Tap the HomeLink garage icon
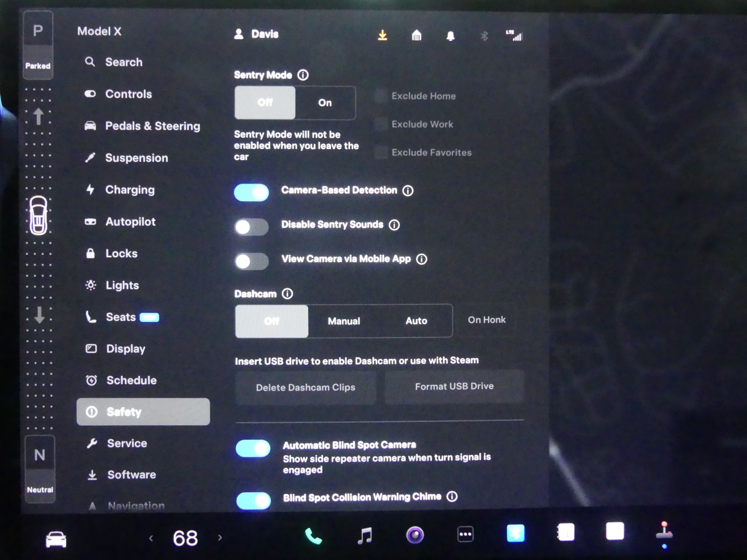The image size is (747, 560). pos(417,35)
